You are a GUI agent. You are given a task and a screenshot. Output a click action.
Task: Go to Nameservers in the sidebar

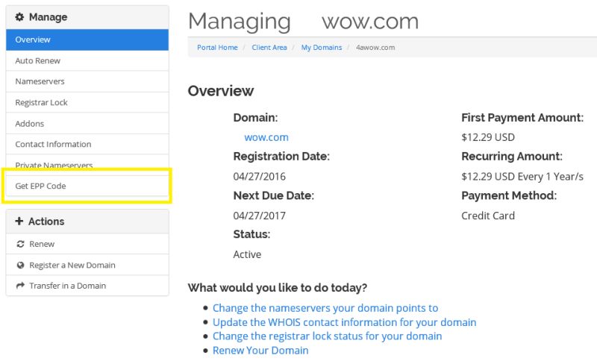click(87, 81)
